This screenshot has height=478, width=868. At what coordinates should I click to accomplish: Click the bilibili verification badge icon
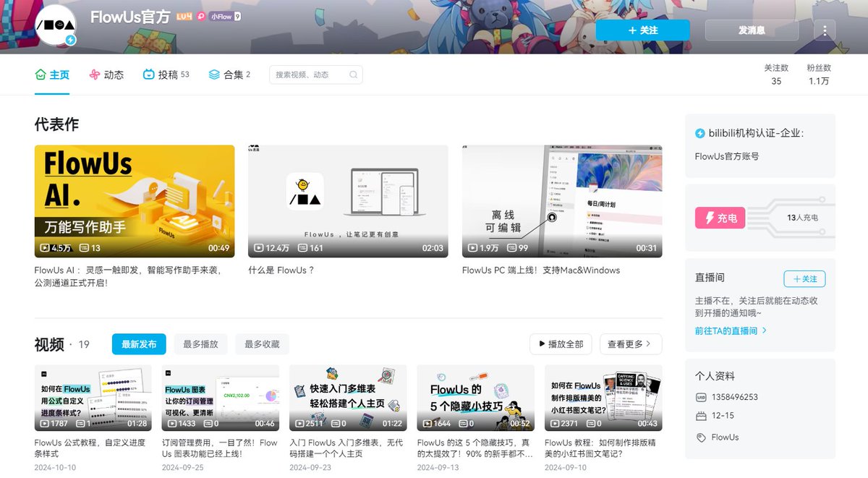pyautogui.click(x=700, y=132)
